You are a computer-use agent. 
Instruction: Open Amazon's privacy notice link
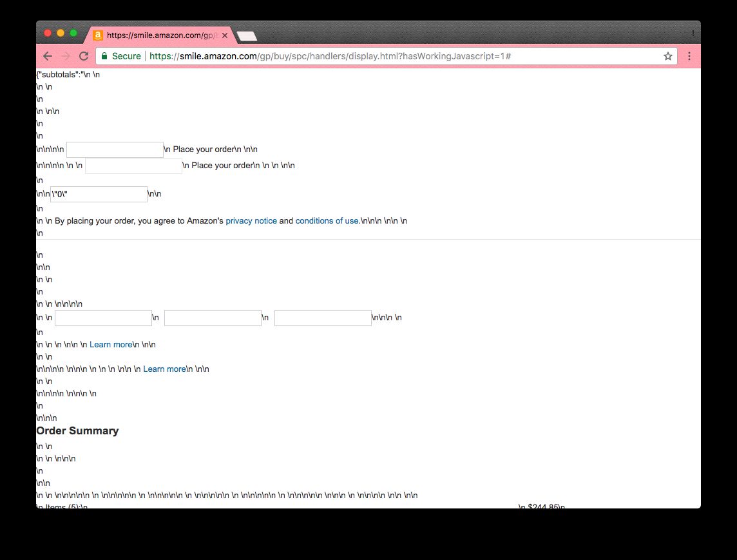(251, 221)
